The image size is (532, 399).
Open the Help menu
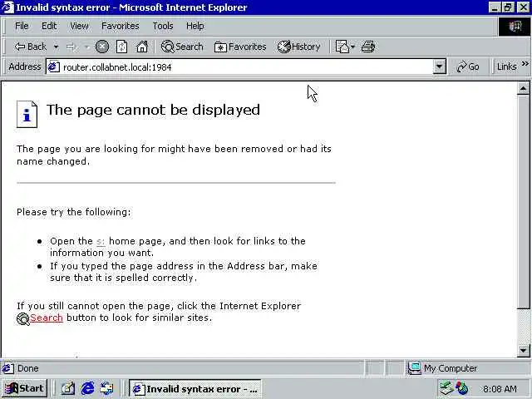click(195, 26)
